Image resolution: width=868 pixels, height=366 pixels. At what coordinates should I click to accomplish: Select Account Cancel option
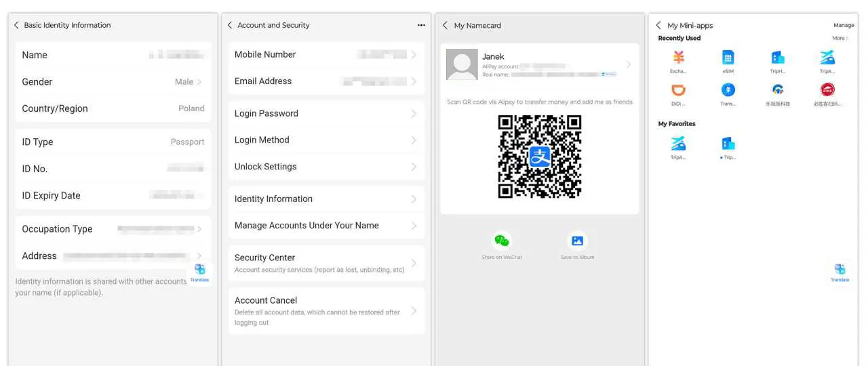[x=326, y=311]
